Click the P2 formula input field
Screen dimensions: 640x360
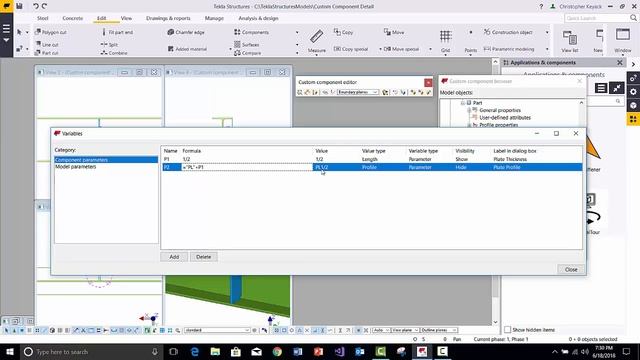[x=247, y=167]
